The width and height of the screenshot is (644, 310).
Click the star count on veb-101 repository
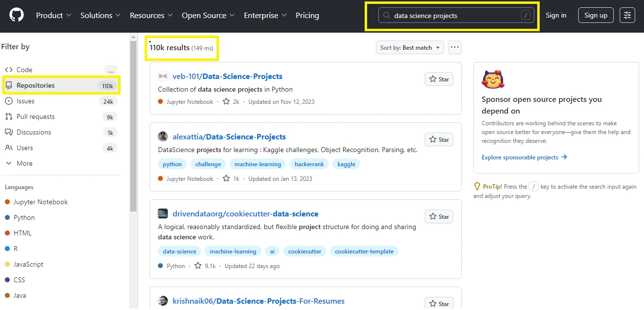click(231, 102)
